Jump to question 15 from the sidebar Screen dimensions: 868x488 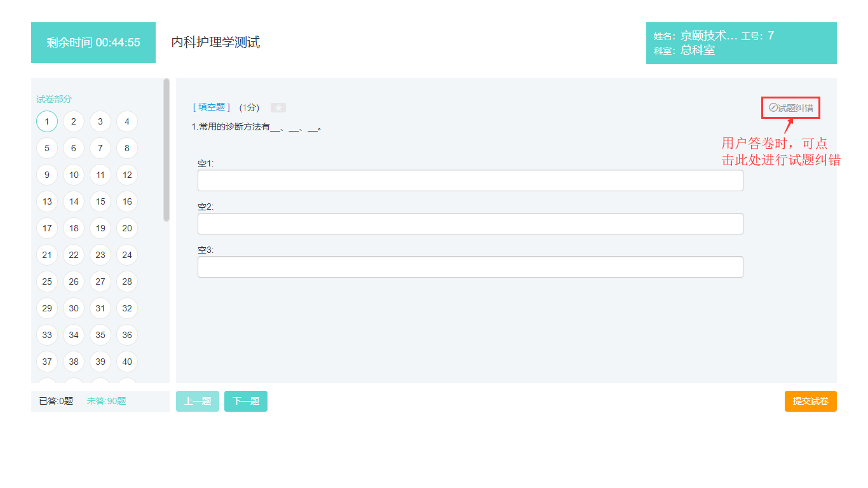tap(100, 201)
